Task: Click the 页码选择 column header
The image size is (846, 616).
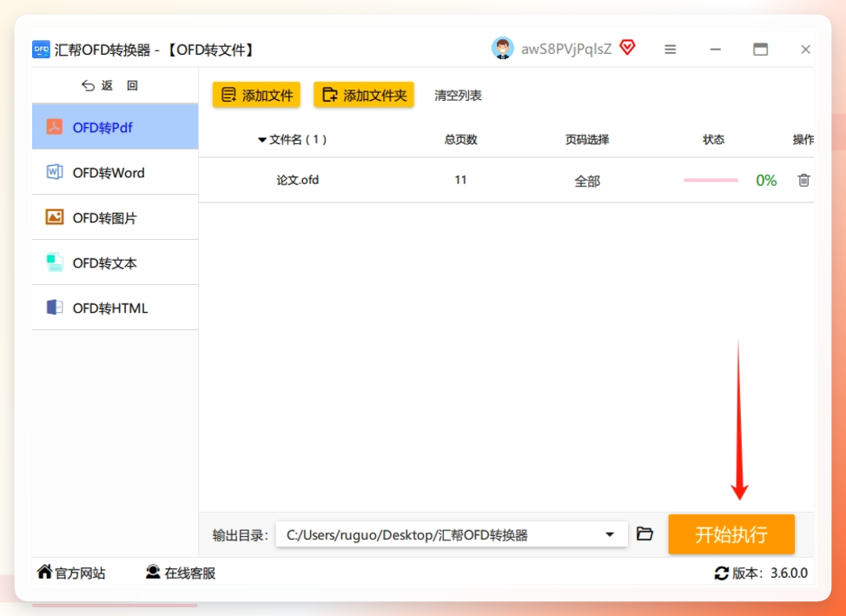Action: pyautogui.click(x=587, y=140)
